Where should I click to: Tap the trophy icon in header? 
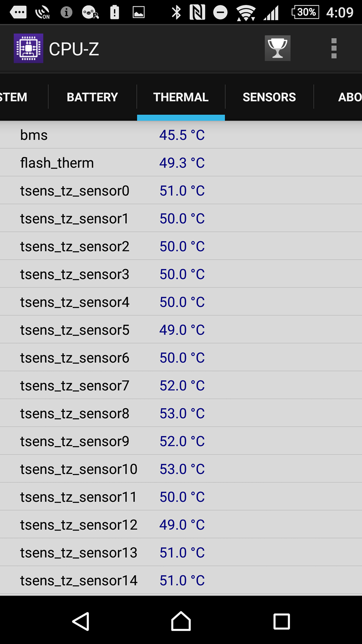(x=278, y=48)
